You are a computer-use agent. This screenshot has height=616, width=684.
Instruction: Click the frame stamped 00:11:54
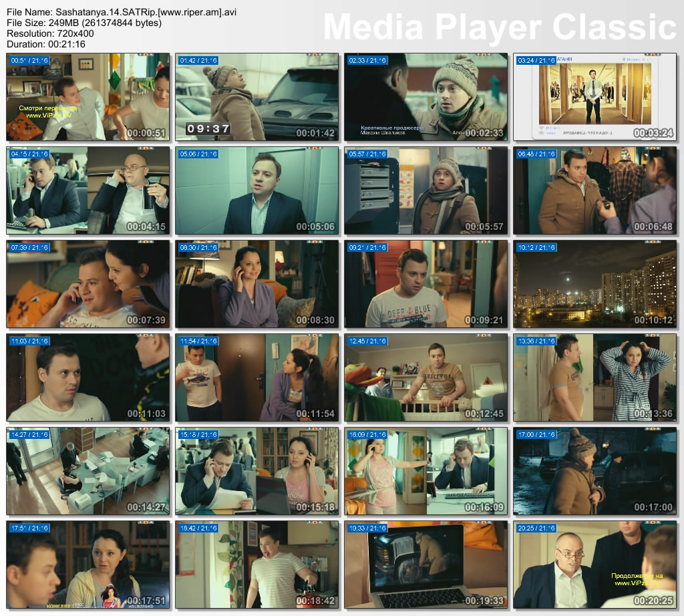(257, 377)
